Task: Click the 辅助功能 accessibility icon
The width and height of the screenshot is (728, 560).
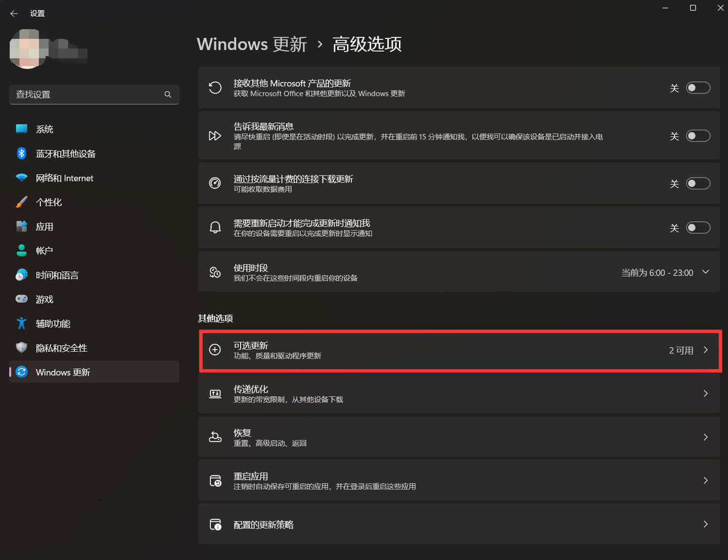Action: coord(22,323)
